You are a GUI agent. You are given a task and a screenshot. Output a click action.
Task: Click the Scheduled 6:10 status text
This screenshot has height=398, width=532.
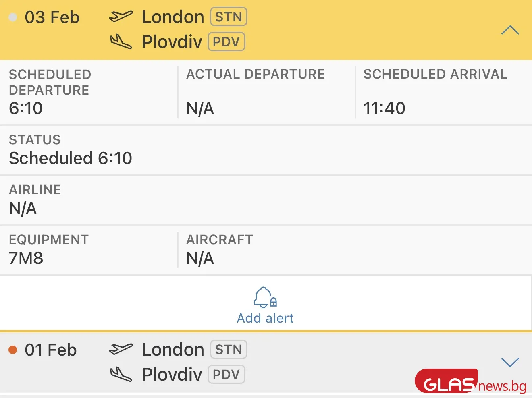[x=71, y=158]
